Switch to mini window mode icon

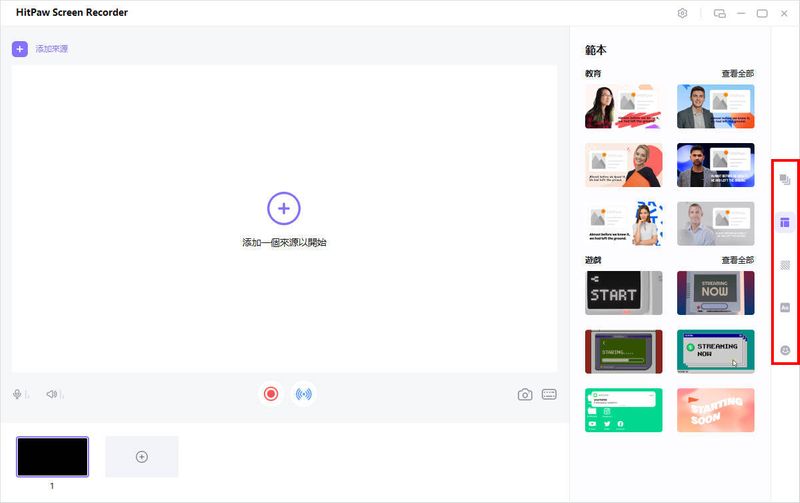pyautogui.click(x=719, y=13)
